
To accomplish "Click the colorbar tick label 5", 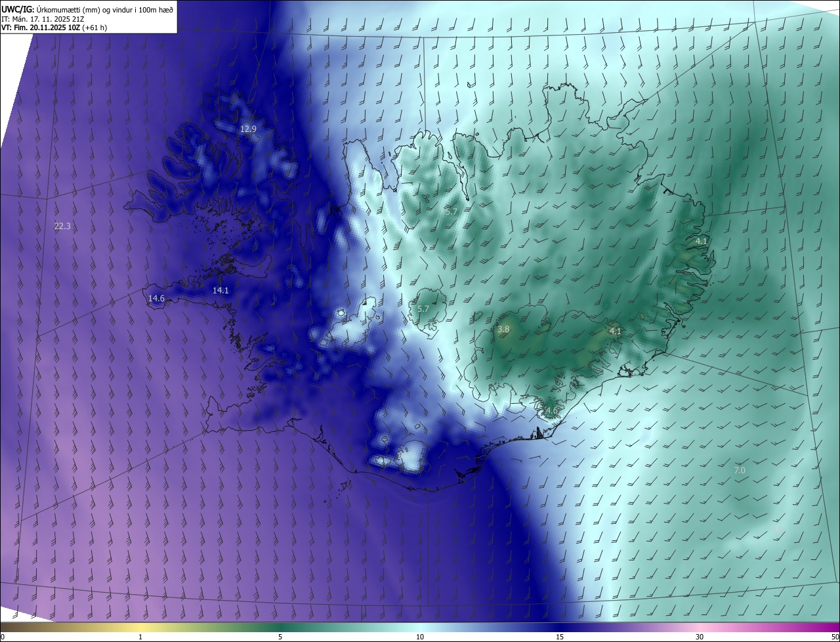I will [x=280, y=637].
